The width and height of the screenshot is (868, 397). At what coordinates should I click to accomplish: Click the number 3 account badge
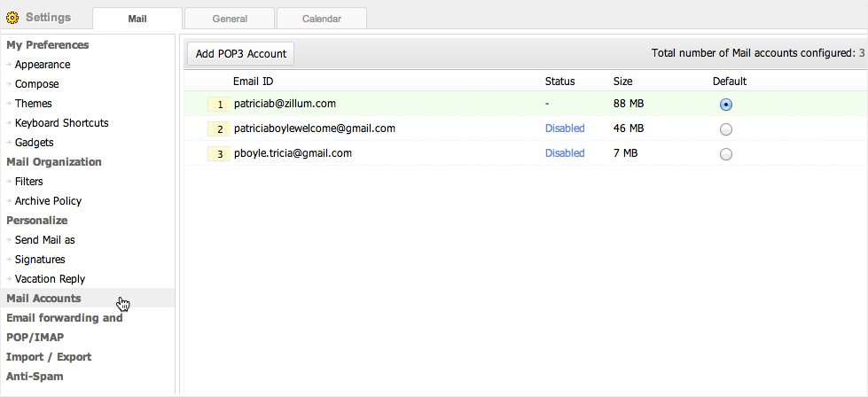coord(220,154)
